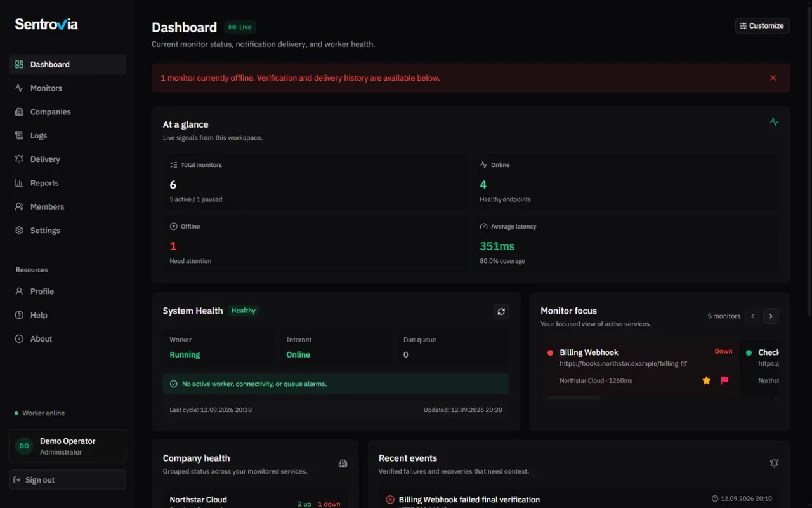Click the Recent events bell icon
This screenshot has width=812, height=508.
774,464
